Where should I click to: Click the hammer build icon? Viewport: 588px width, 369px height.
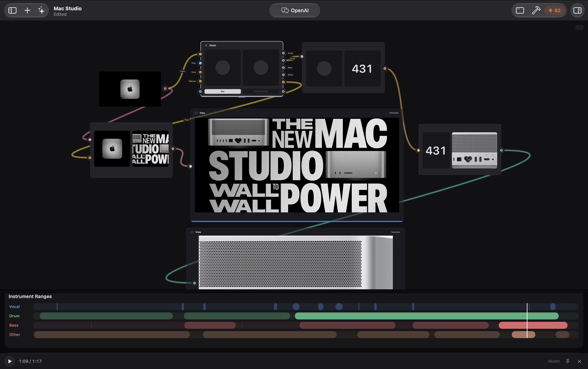pyautogui.click(x=536, y=10)
